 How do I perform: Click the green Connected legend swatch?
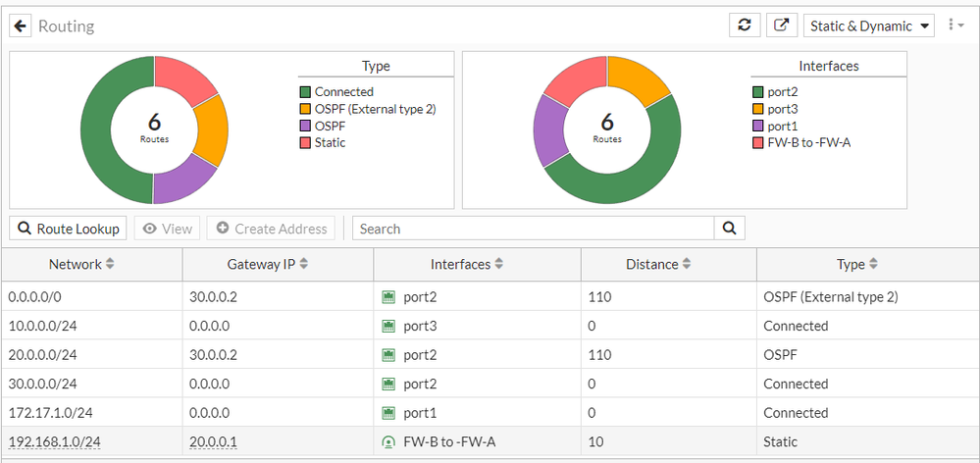(x=305, y=92)
